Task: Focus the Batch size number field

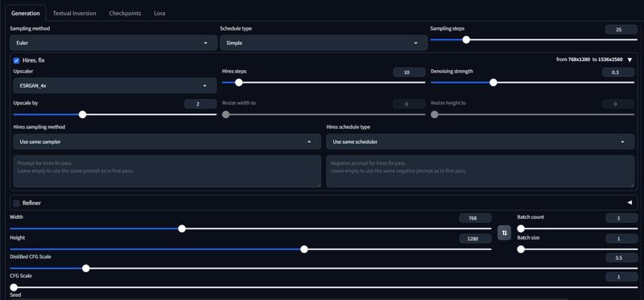Action: point(621,239)
